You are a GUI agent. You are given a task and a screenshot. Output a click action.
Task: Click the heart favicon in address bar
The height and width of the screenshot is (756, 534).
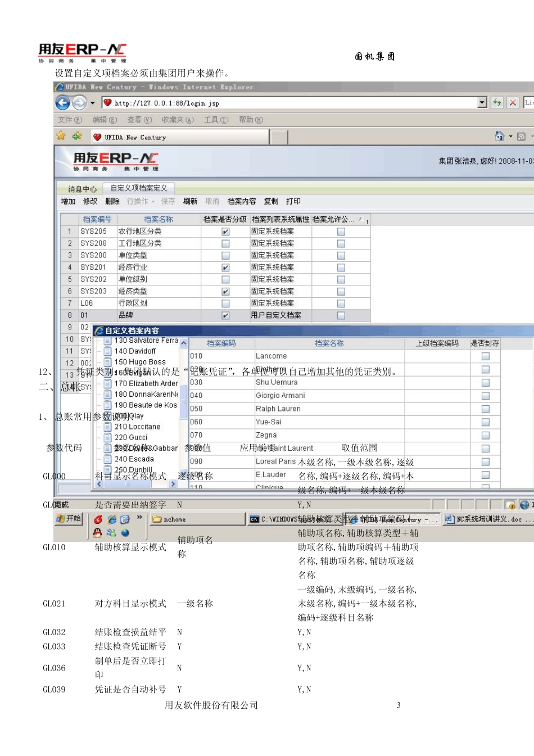coord(107,103)
